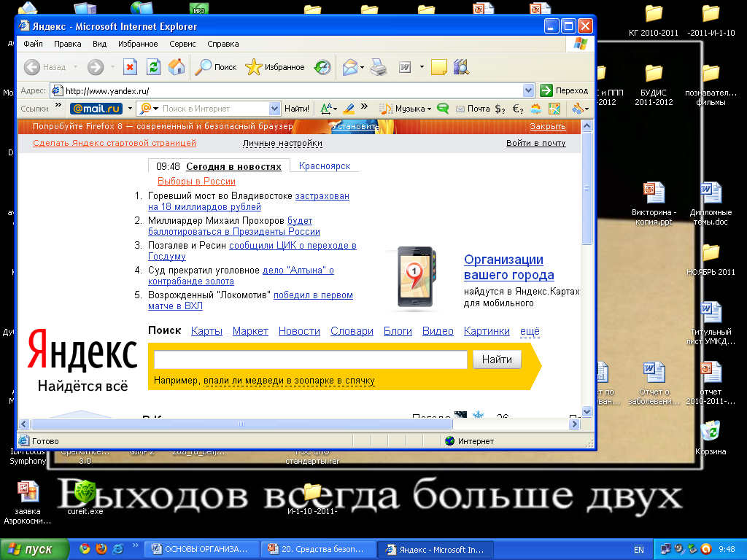The width and height of the screenshot is (747, 560).
Task: Open the Файл menu
Action: [33, 44]
